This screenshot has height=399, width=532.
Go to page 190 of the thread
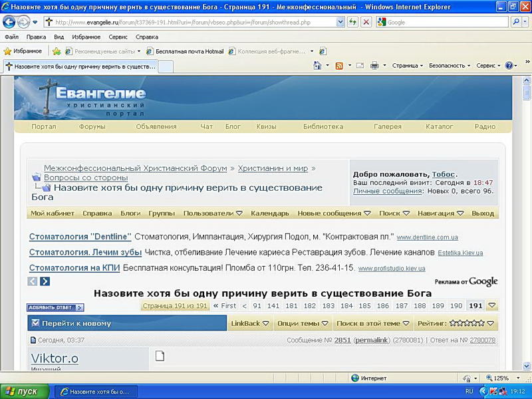(x=456, y=306)
